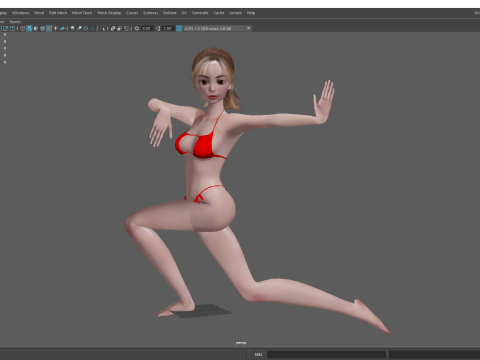Viewport: 480px width, 360px height.
Task: Toggle multisample anti-aliasing icon
Action: [86, 28]
